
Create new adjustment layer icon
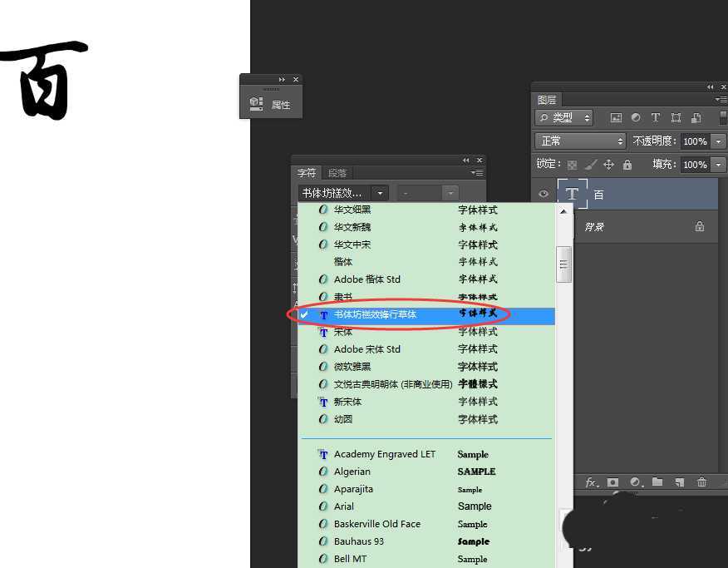pos(636,482)
